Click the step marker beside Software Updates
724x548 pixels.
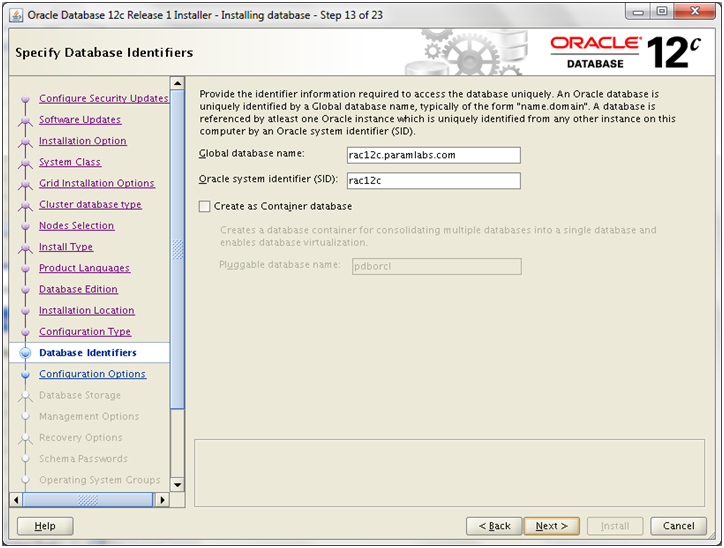click(25, 121)
